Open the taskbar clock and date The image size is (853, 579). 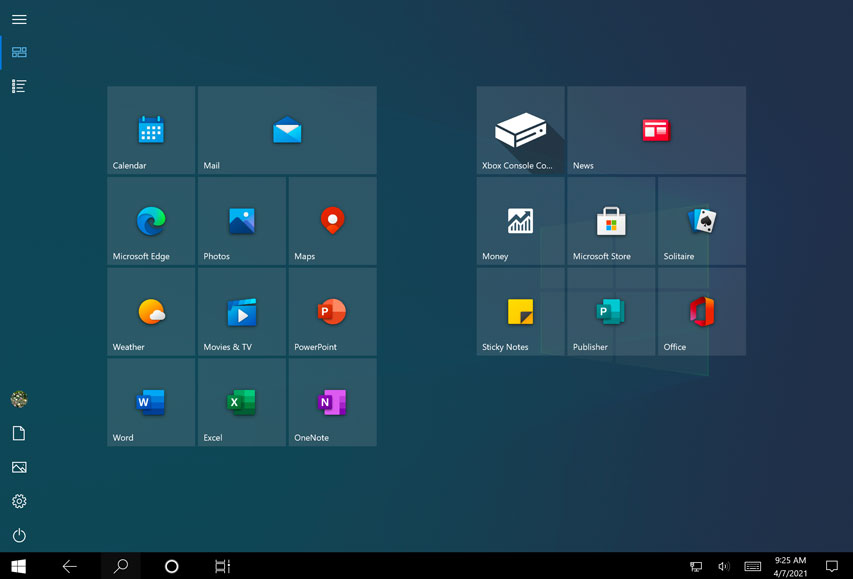(789, 566)
